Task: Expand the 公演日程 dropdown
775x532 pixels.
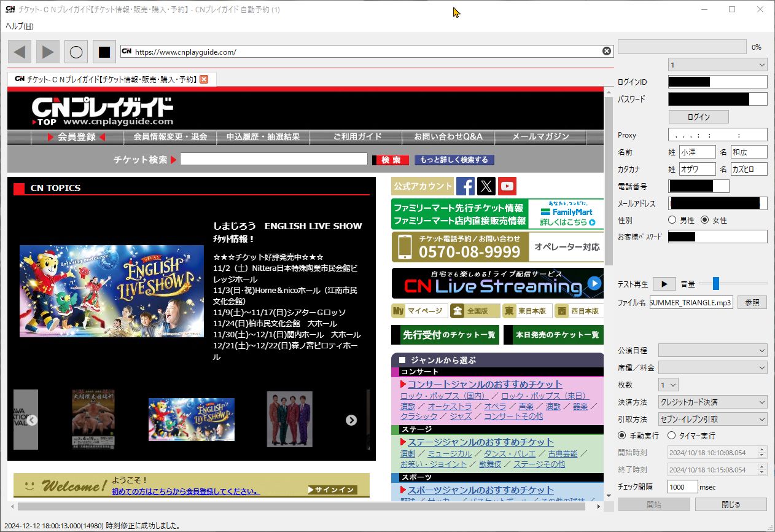Action: (712, 350)
